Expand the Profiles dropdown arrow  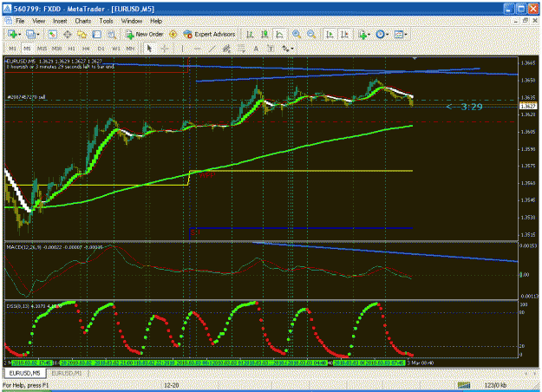coord(38,35)
